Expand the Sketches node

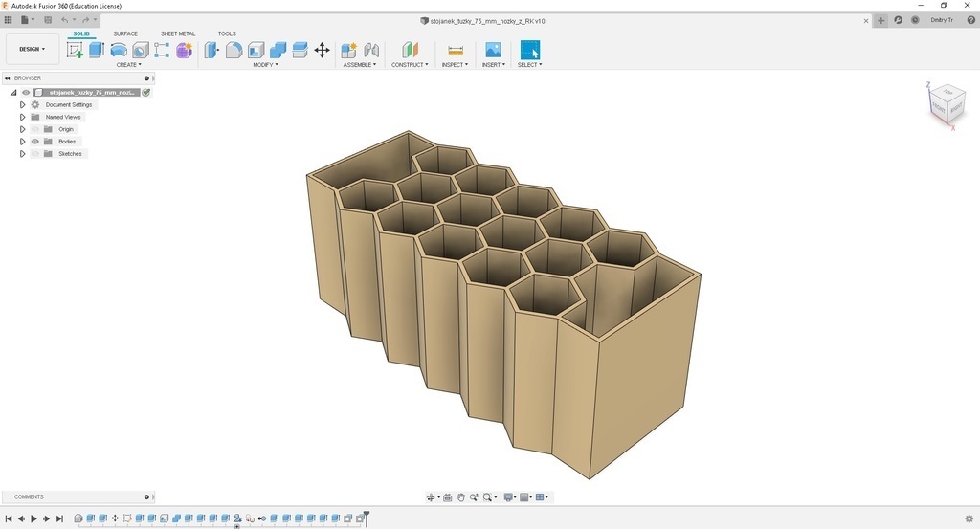[23, 154]
